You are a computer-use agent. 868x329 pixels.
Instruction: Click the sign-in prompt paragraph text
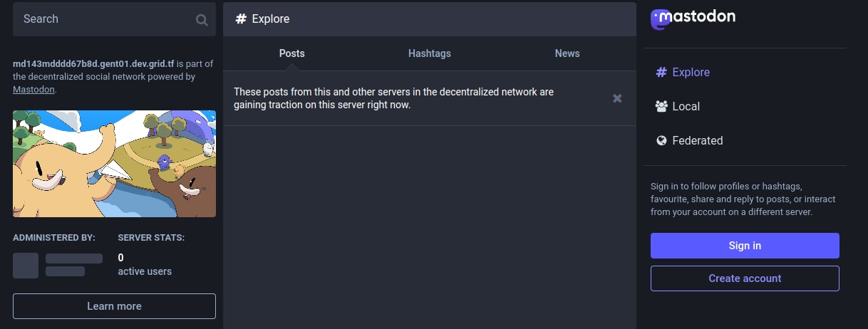[743, 199]
